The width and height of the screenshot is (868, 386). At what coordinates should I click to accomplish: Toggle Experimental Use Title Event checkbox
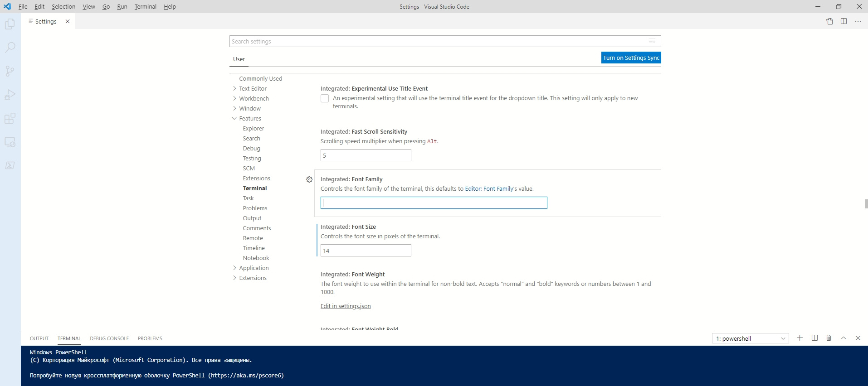(x=325, y=98)
